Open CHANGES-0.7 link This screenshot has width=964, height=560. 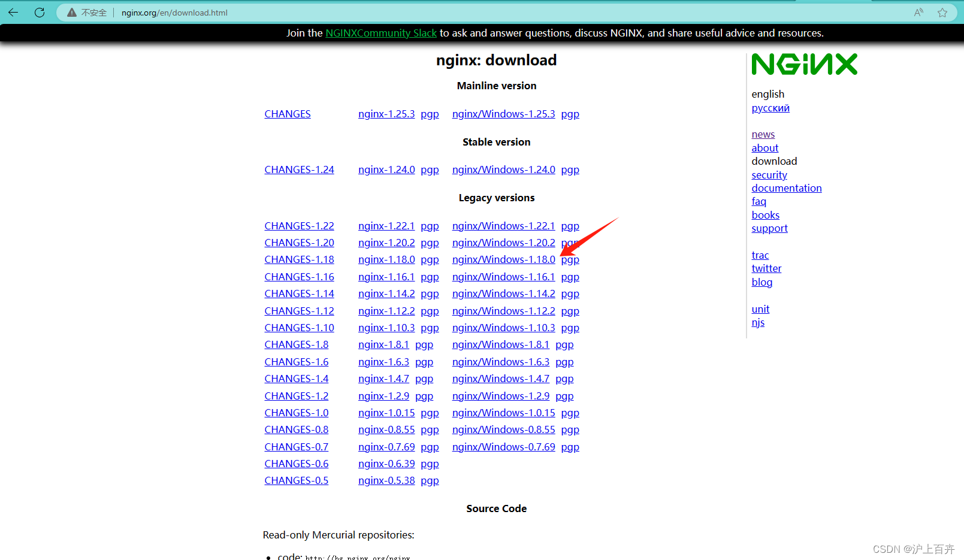(x=296, y=447)
